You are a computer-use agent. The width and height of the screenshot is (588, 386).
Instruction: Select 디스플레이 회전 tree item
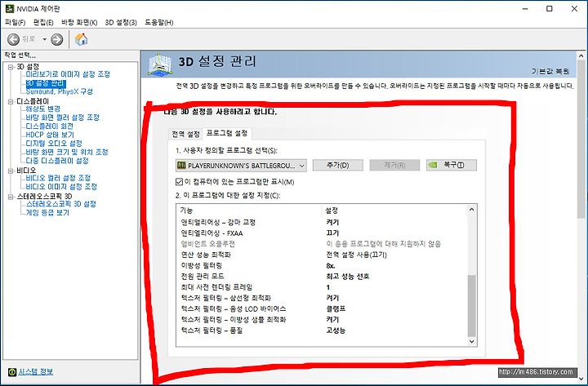(x=50, y=126)
